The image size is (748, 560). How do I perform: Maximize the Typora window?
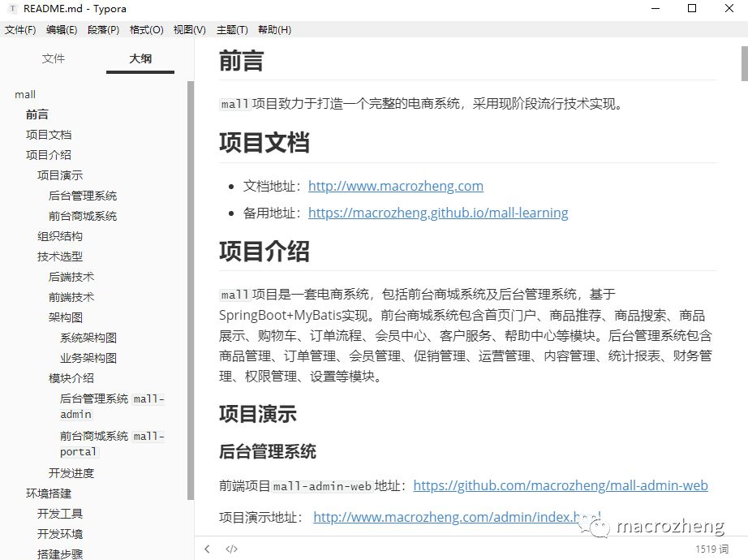[692, 9]
